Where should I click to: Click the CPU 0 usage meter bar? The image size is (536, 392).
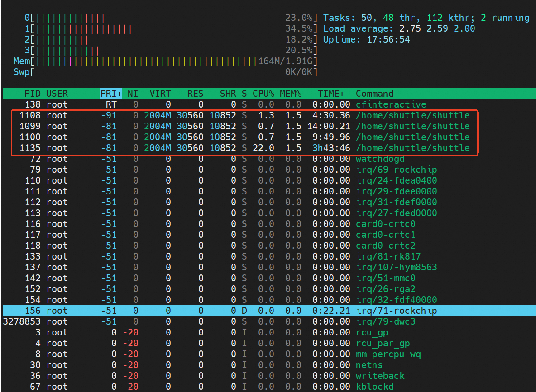coord(171,18)
